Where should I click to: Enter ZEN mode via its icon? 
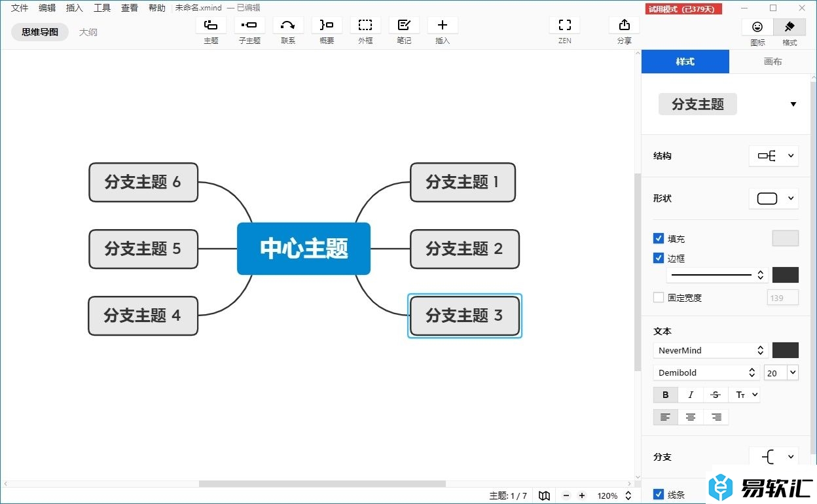(565, 26)
